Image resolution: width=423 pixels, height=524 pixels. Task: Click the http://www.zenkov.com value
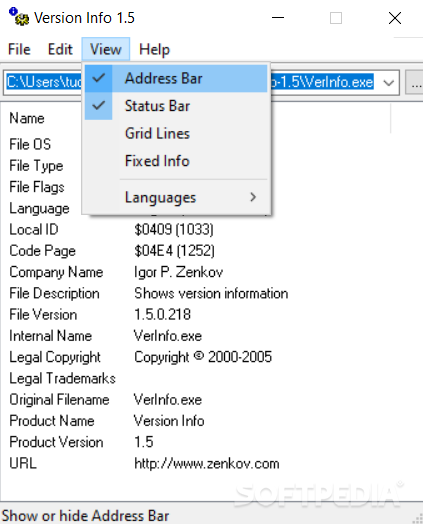click(x=207, y=464)
